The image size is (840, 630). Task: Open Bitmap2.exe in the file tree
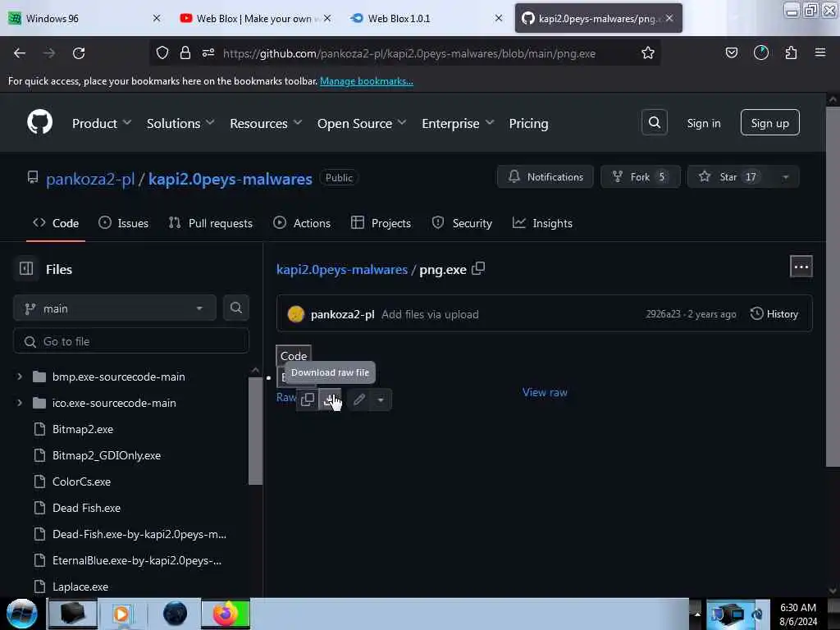point(83,429)
